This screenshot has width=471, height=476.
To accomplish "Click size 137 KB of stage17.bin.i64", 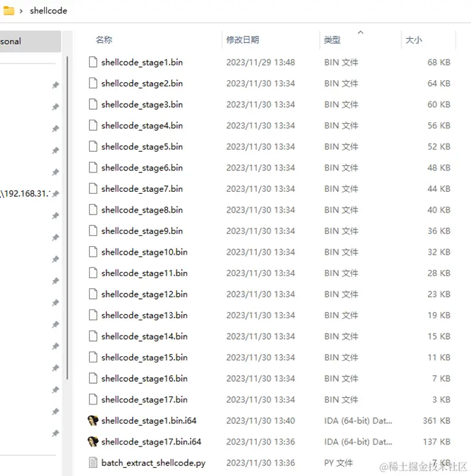I will click(437, 442).
